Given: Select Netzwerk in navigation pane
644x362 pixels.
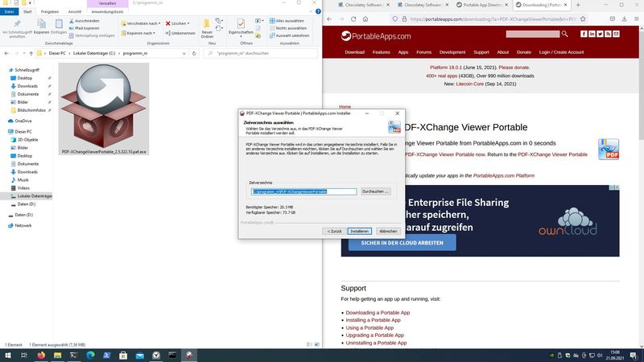Looking at the screenshot, I should coord(23,225).
